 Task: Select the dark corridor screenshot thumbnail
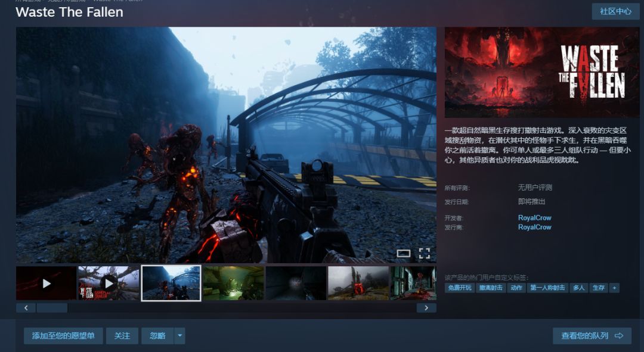click(296, 283)
